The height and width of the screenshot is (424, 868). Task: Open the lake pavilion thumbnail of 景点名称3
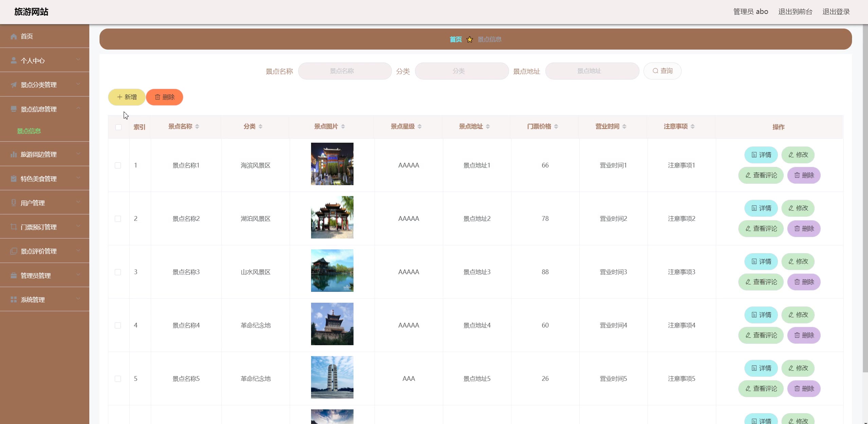point(332,270)
